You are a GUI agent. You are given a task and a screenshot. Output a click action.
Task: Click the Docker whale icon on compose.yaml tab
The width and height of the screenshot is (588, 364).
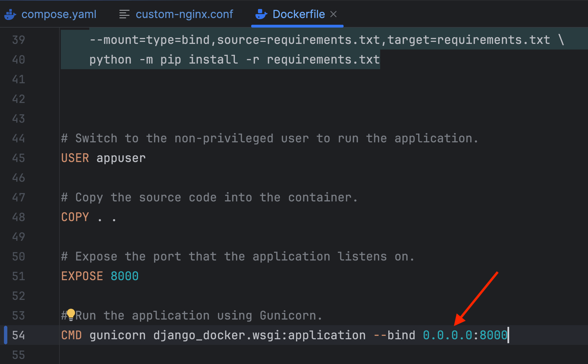point(10,14)
